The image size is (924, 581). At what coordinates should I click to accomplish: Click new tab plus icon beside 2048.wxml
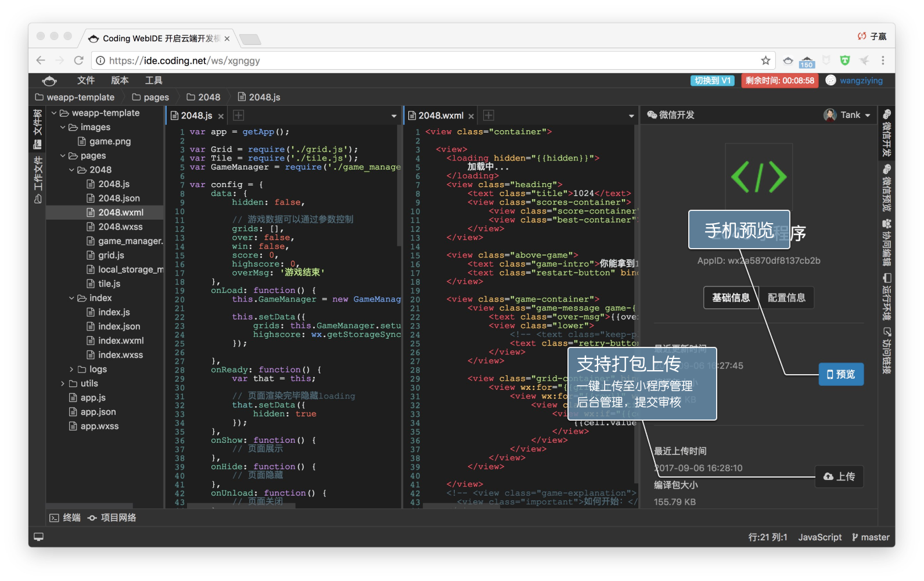click(488, 116)
